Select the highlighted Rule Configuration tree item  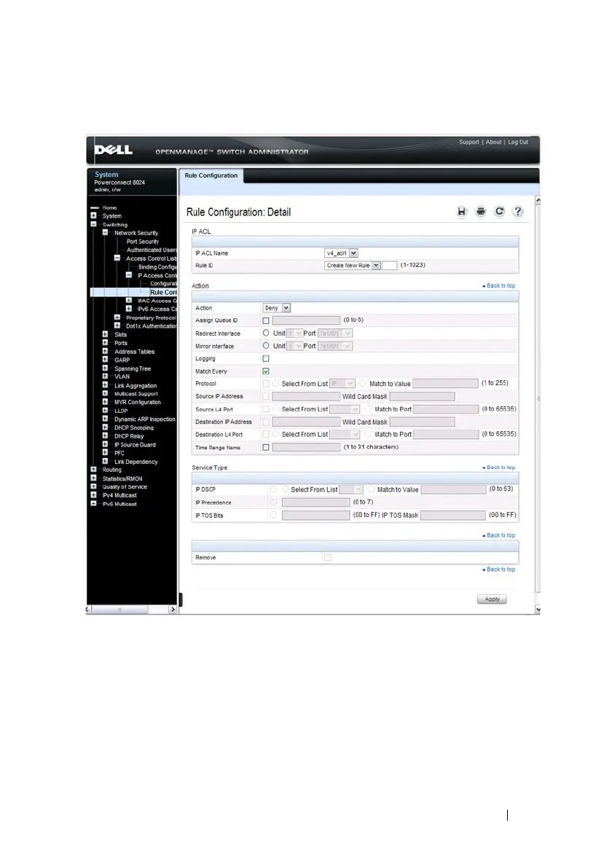tap(163, 292)
